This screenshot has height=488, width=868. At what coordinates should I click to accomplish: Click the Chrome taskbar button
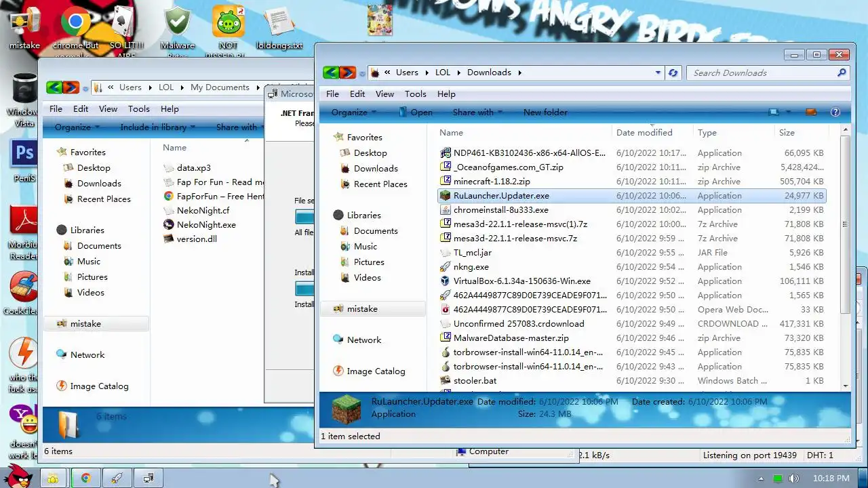(86, 478)
